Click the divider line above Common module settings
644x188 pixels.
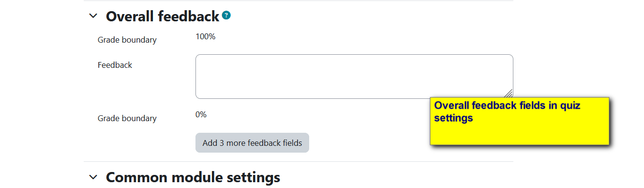(299, 161)
